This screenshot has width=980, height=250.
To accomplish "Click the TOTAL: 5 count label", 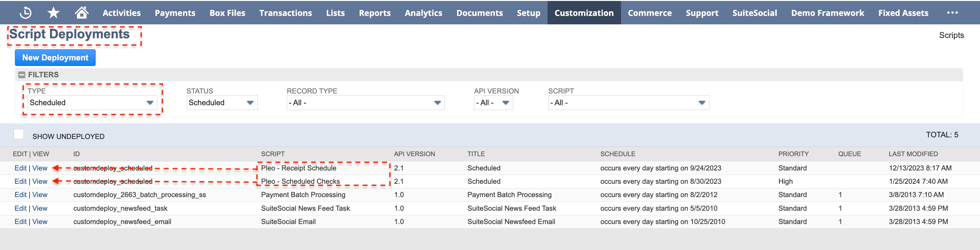I will click(x=942, y=134).
